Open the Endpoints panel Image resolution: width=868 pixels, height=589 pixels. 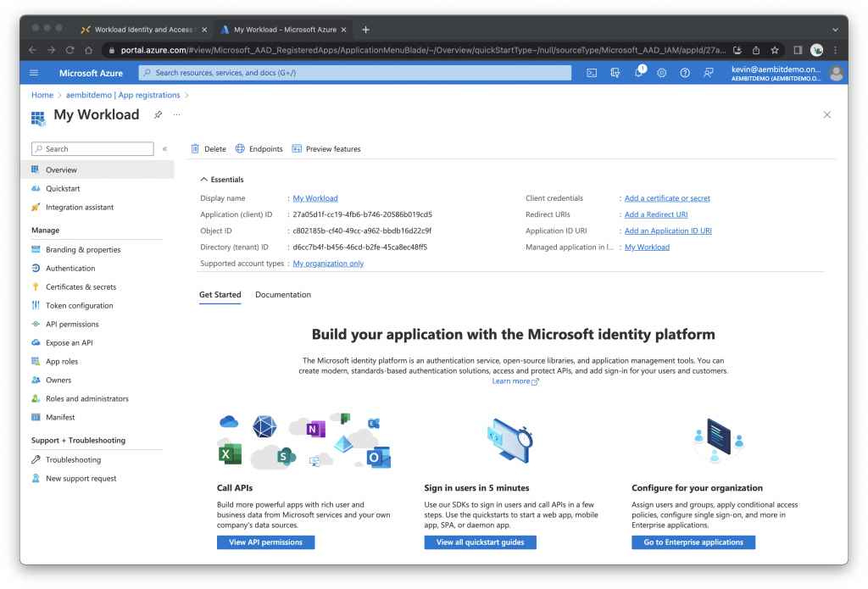coord(259,149)
